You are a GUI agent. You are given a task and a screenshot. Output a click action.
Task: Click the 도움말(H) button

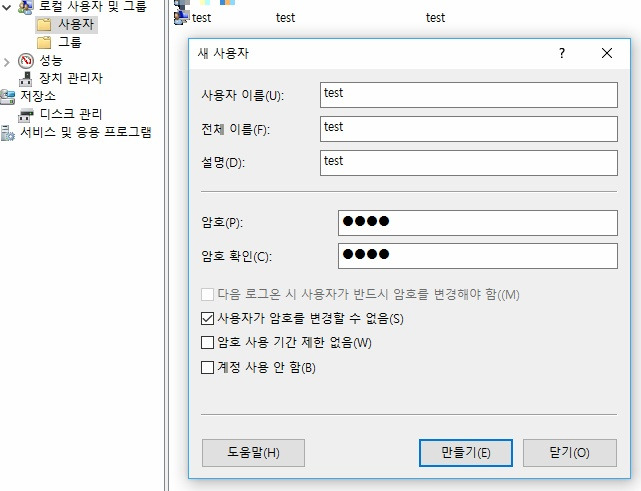[x=253, y=453]
